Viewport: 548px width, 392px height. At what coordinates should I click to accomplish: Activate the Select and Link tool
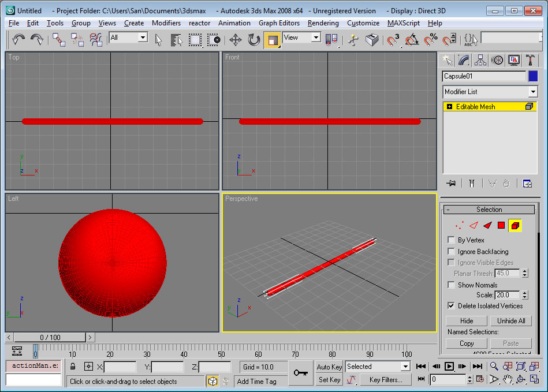pyautogui.click(x=59, y=39)
